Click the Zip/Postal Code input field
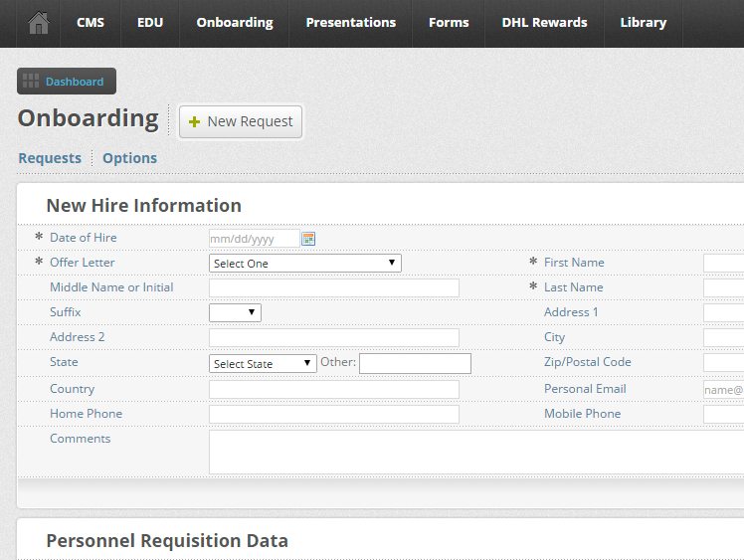This screenshot has width=744, height=560. click(723, 363)
